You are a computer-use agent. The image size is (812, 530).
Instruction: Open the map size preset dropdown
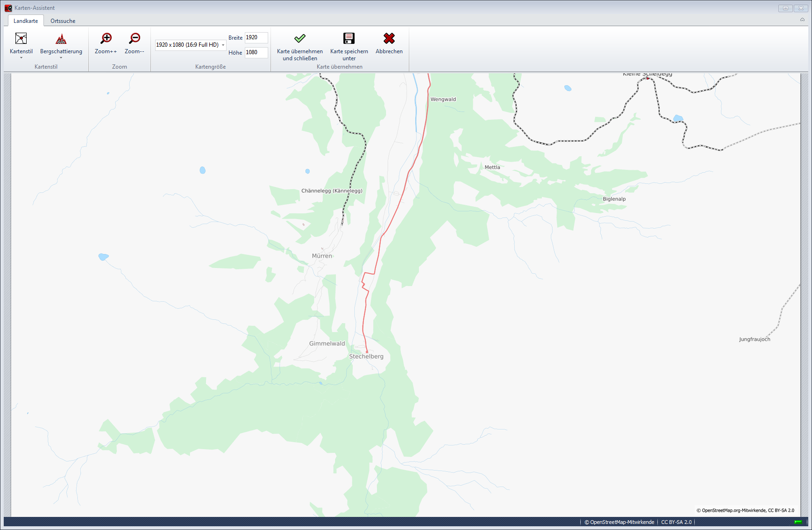point(223,45)
